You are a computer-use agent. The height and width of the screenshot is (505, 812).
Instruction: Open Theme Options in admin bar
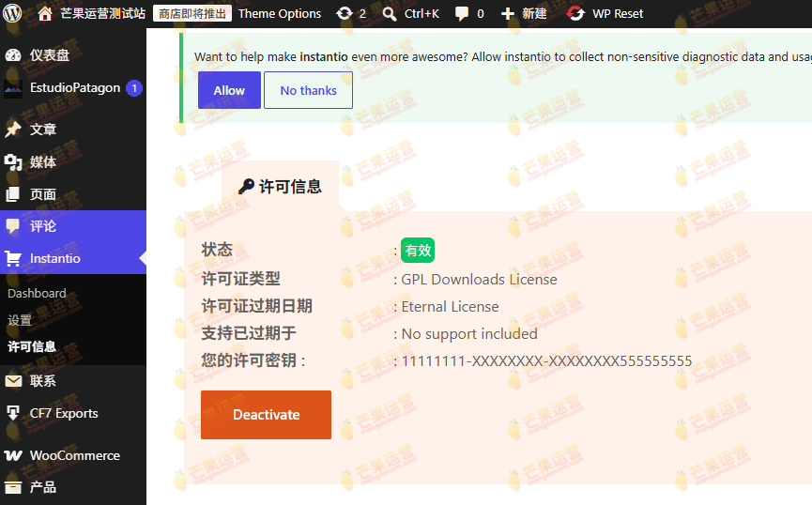tap(280, 13)
